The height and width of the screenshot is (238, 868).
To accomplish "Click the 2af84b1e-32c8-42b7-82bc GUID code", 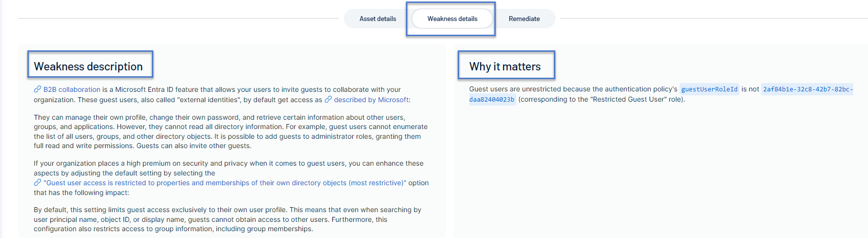I will coord(808,89).
